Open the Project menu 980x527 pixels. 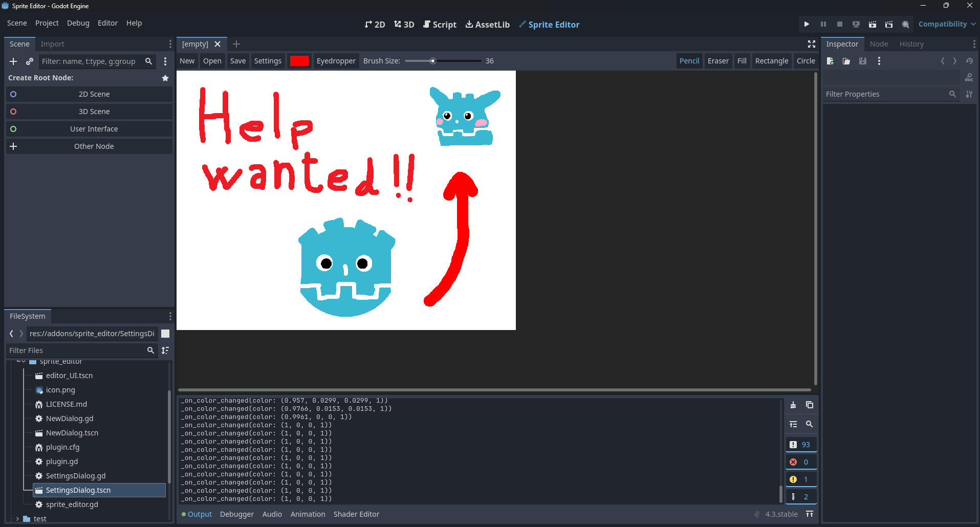[47, 23]
